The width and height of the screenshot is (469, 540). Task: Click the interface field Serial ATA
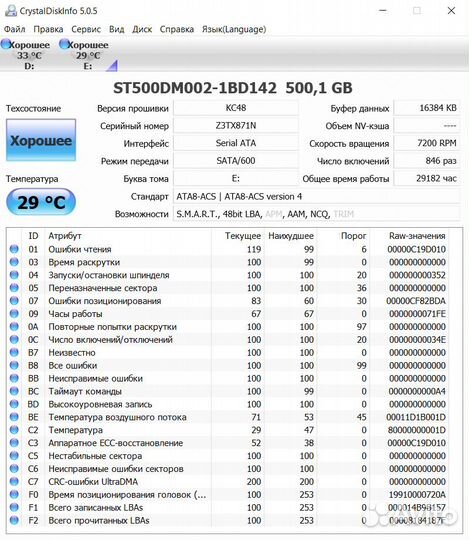[x=236, y=143]
